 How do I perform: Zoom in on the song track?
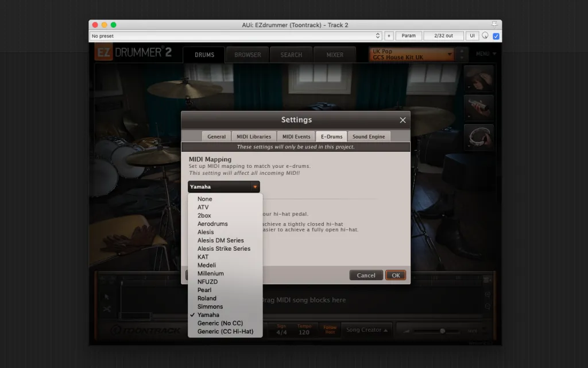[488, 294]
